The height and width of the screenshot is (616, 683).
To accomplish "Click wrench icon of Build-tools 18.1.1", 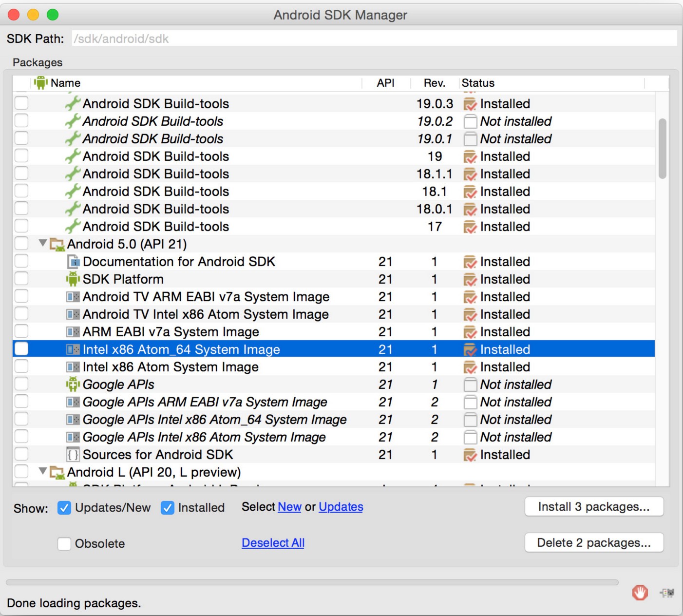I will point(73,173).
